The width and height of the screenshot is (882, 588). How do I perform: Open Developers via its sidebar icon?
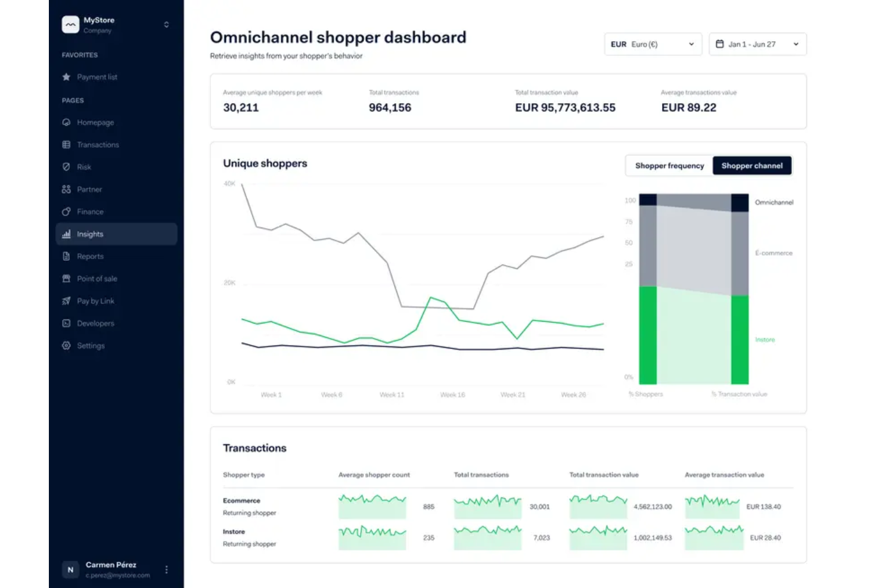[x=66, y=323]
